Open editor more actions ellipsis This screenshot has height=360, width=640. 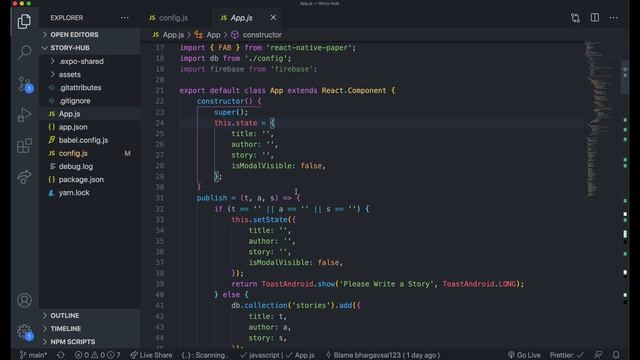[x=613, y=18]
